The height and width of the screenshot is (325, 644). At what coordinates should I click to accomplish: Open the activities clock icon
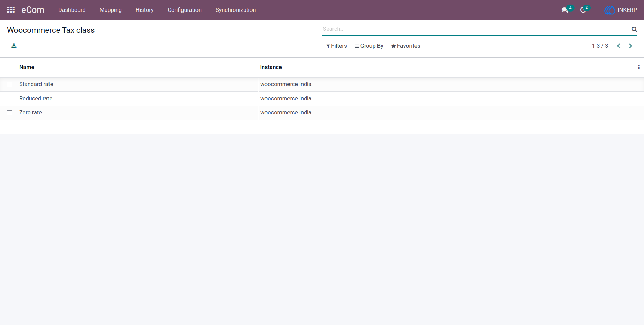pos(583,10)
